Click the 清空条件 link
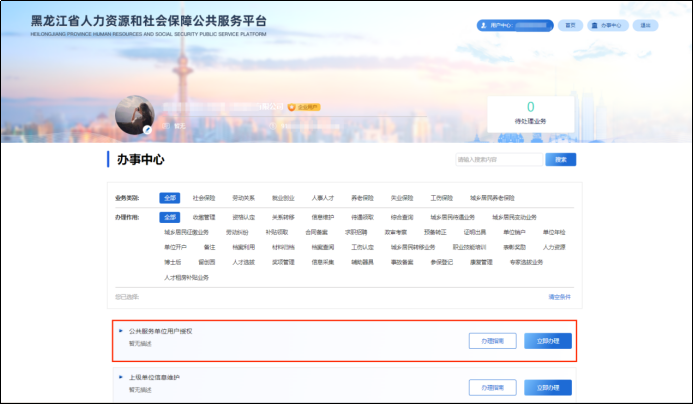 [561, 297]
